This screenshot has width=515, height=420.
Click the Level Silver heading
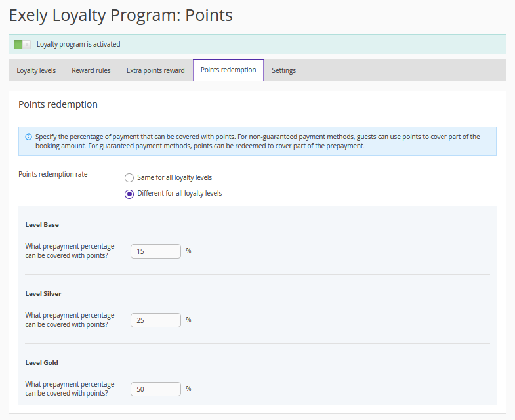point(43,294)
